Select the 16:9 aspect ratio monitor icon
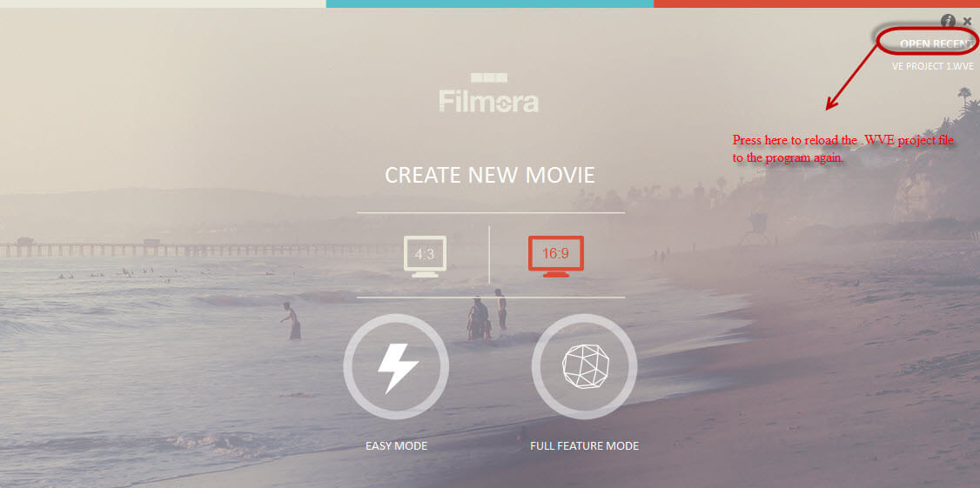 [555, 257]
